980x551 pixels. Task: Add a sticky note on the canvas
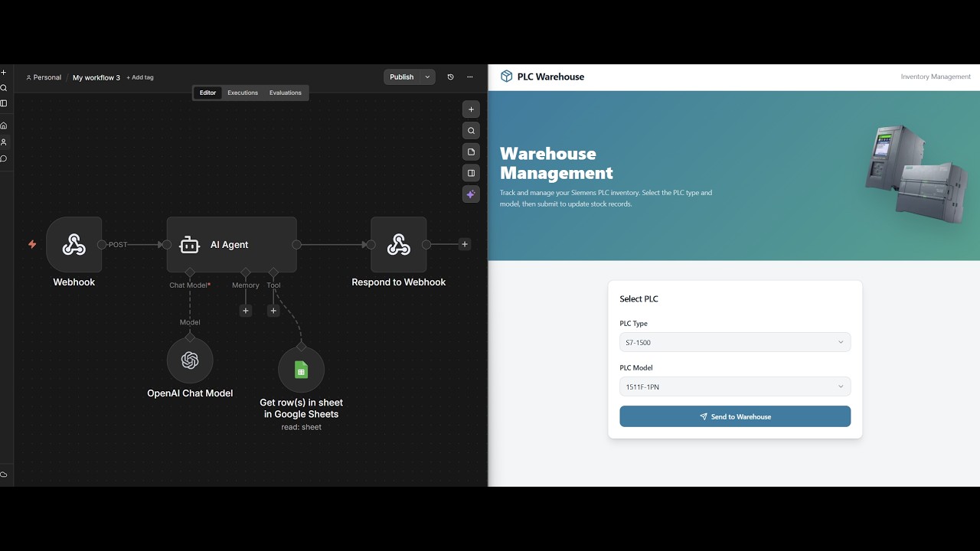coord(471,152)
